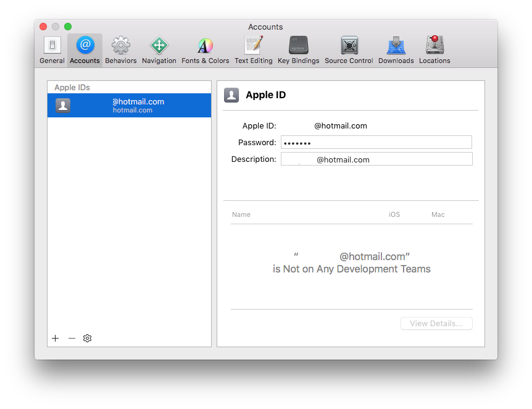Open the General preferences pane

click(x=52, y=50)
